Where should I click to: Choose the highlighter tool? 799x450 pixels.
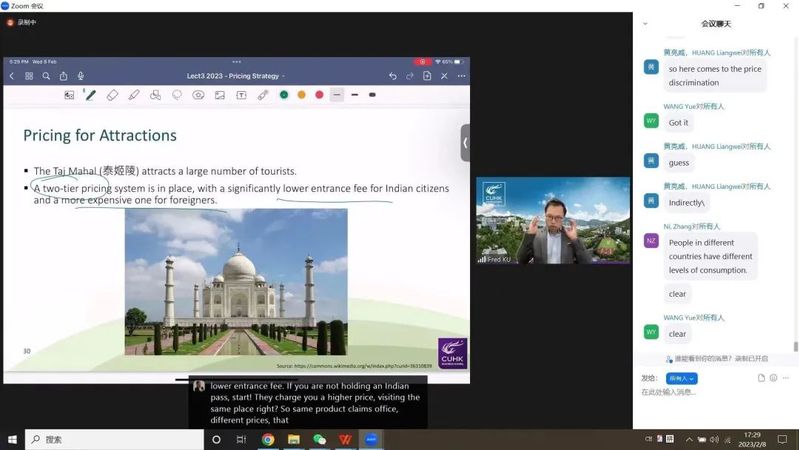134,95
